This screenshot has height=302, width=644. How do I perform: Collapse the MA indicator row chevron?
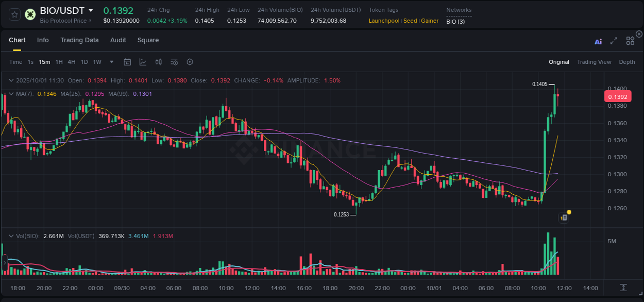[11, 94]
